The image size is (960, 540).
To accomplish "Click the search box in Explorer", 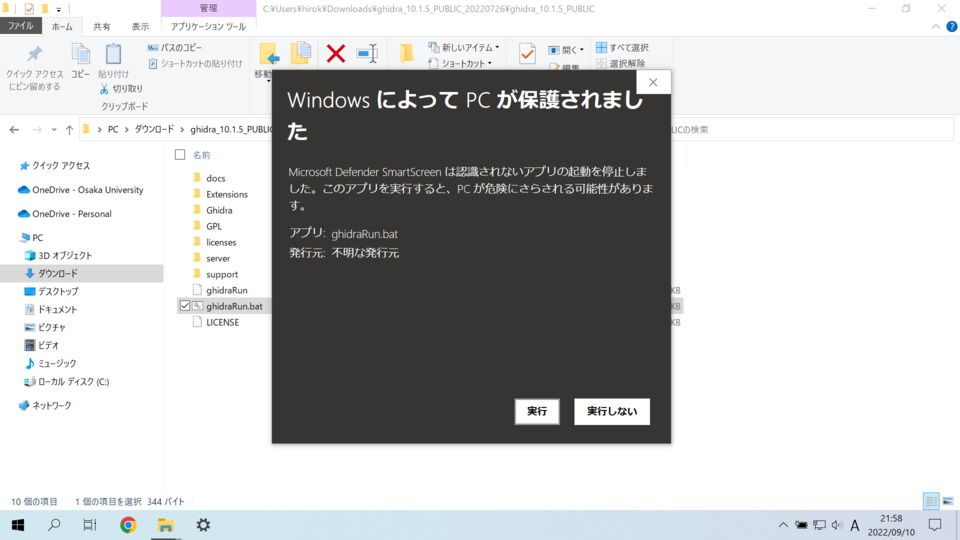I will pos(812,130).
